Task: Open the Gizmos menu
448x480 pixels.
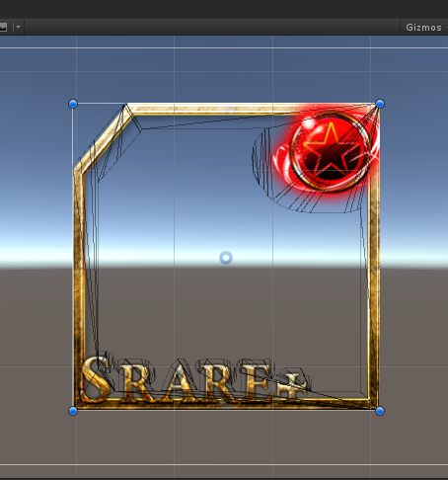Action: click(423, 28)
